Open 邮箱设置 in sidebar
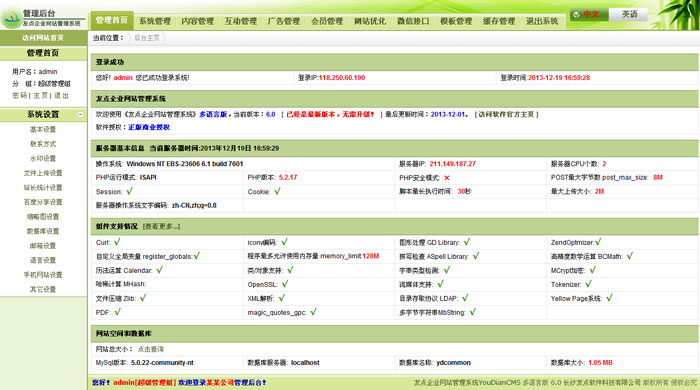 43,245
